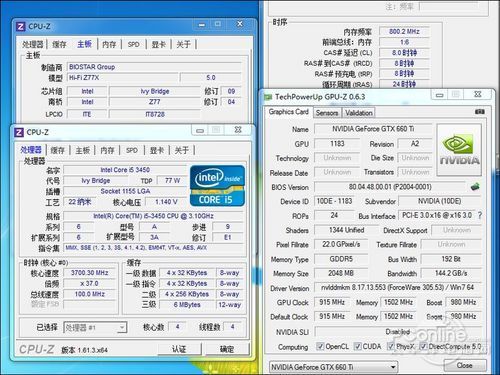Viewport: 500px width, 375px height.
Task: Click the CPU-Z icon in the back window title bar
Action: coord(21,26)
